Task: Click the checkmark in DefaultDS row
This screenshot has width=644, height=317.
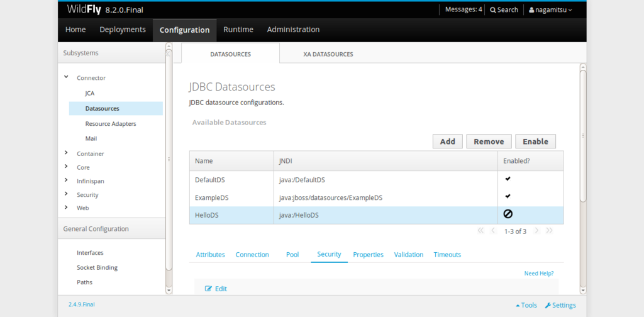Action: coord(508,179)
